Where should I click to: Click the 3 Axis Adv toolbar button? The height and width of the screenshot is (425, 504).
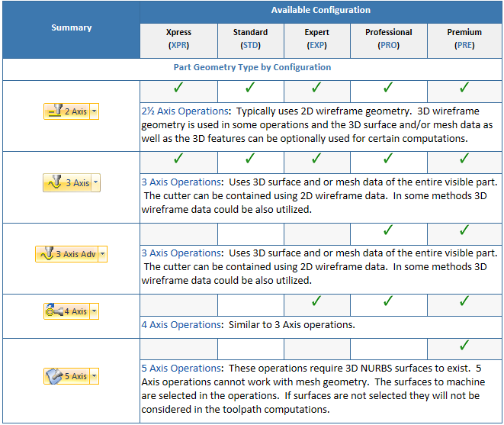point(66,254)
